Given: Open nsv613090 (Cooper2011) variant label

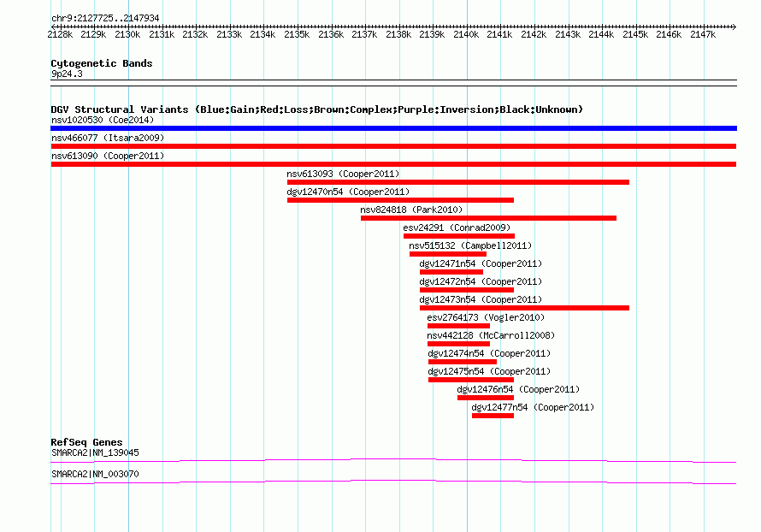Looking at the screenshot, I should click(108, 156).
